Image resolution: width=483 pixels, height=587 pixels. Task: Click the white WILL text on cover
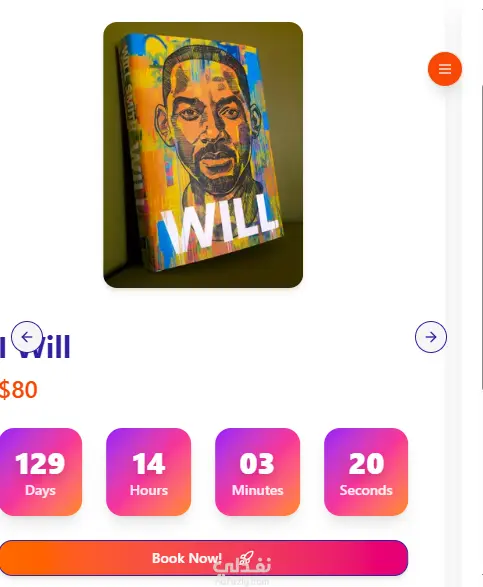click(x=220, y=225)
